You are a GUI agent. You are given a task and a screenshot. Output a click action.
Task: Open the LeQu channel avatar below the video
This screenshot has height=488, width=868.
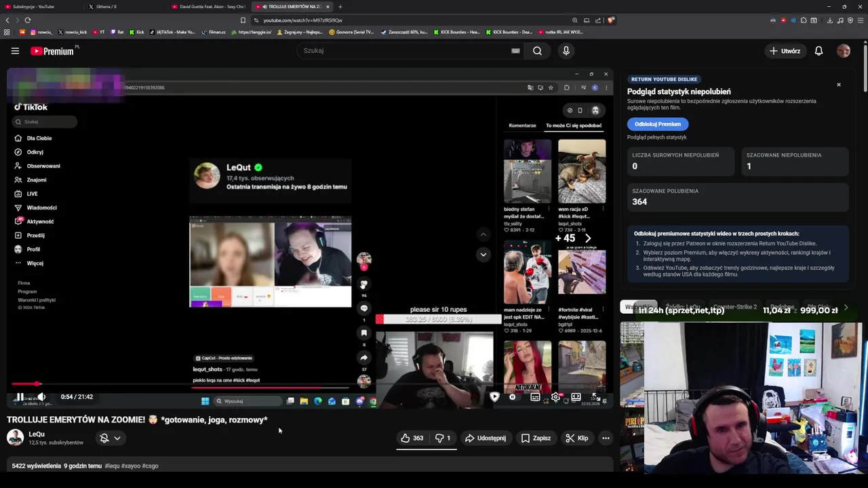coord(15,438)
